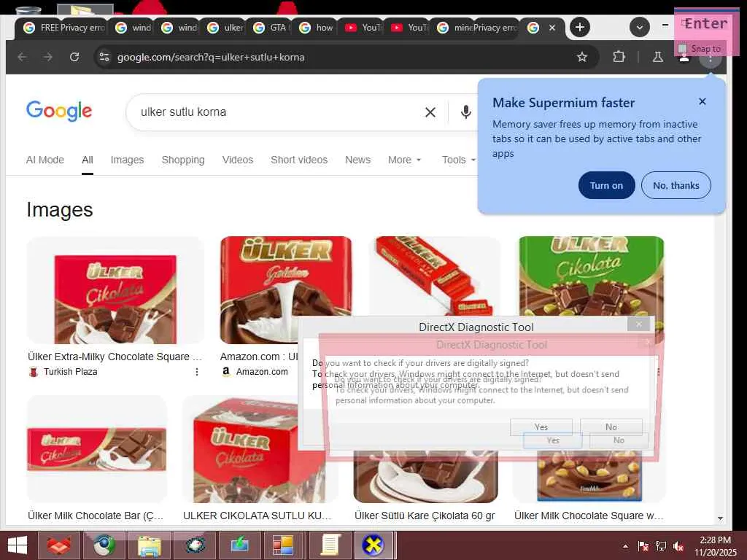Open the Extensions puzzle-piece menu
Viewport: 747px width, 560px height.
pyautogui.click(x=619, y=57)
